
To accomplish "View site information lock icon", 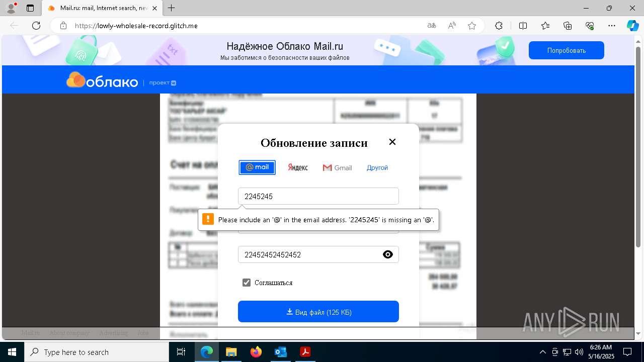I will [63, 26].
